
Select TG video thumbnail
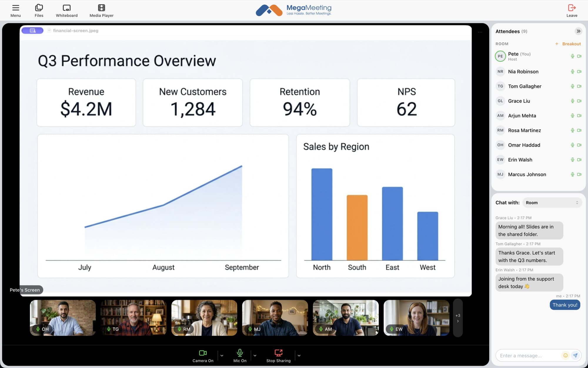pos(133,318)
